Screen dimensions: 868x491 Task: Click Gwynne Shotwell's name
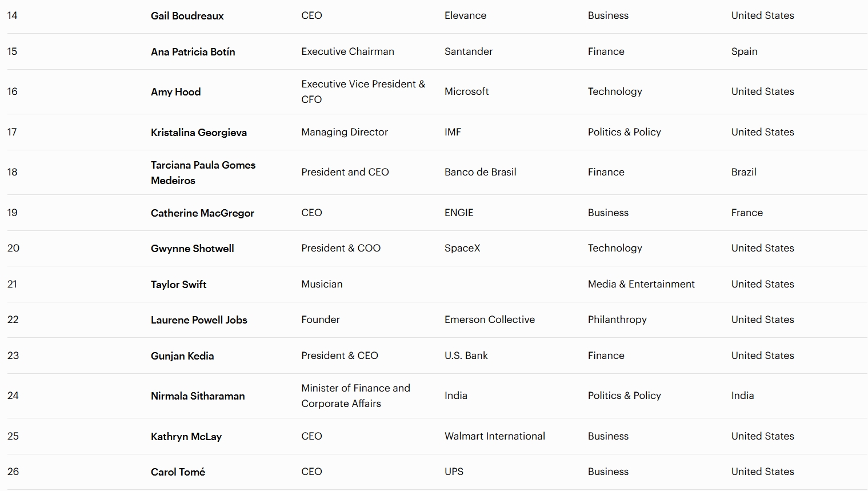(192, 249)
